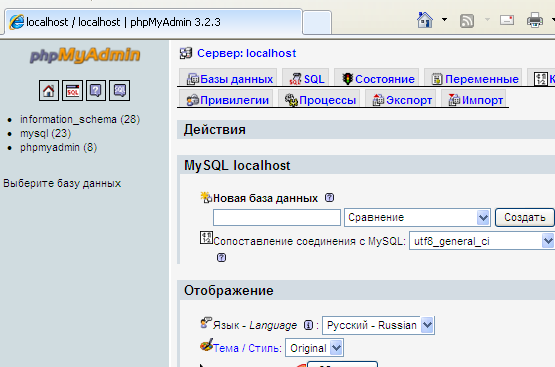Click the new database star icon
The image size is (555, 367).
click(206, 197)
